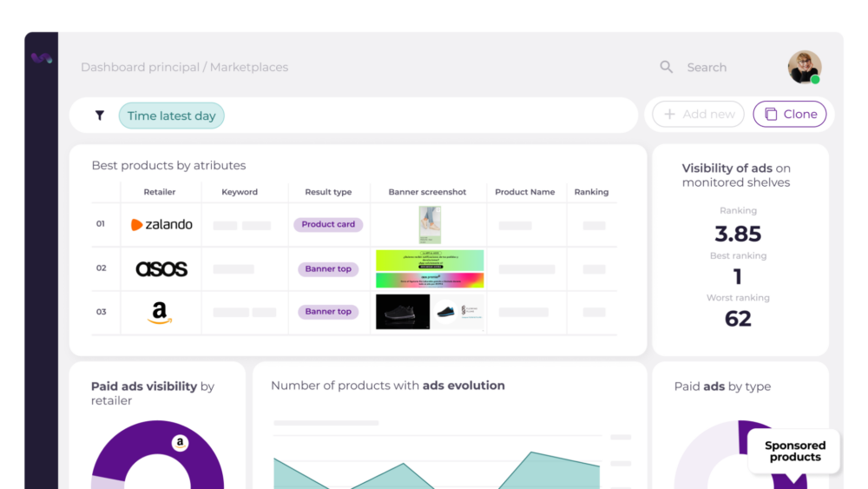This screenshot has height=489, width=868.
Task: Click the Clone button
Action: (789, 114)
